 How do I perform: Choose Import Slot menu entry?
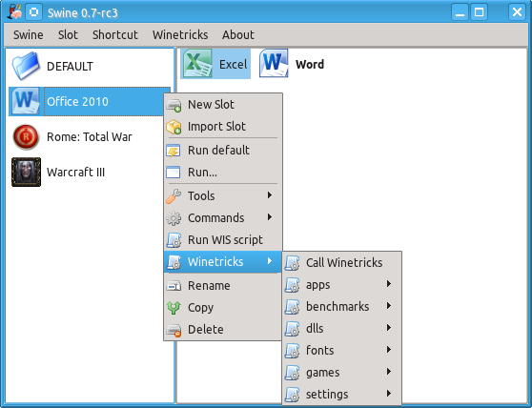tap(223, 127)
